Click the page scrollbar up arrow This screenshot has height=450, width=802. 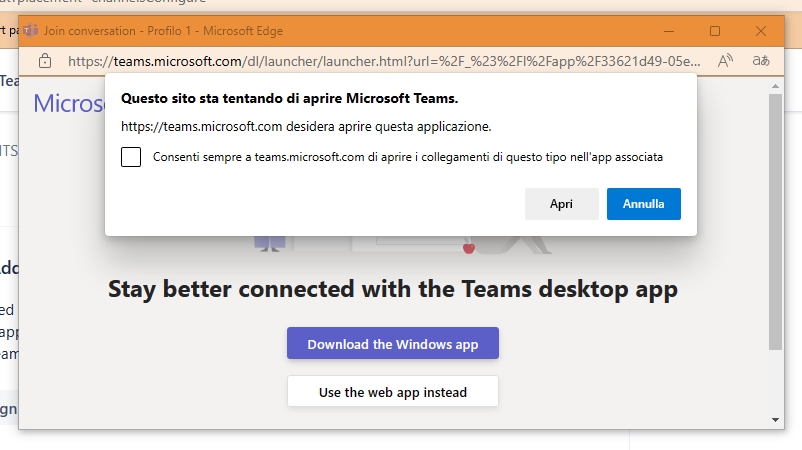[x=775, y=86]
